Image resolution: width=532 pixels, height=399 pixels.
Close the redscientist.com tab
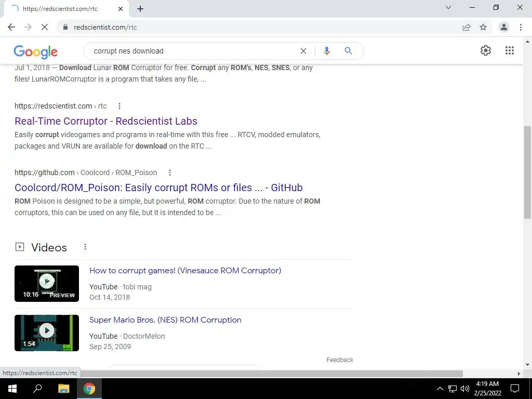pyautogui.click(x=121, y=9)
